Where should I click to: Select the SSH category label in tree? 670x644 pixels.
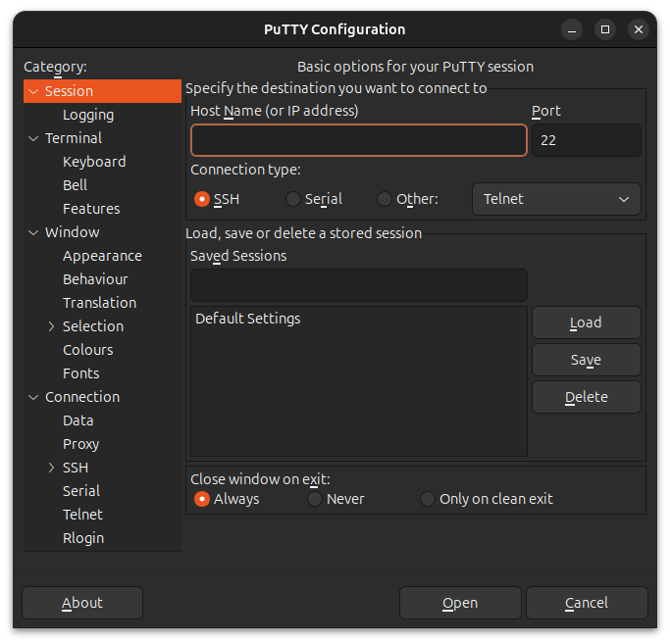click(76, 468)
